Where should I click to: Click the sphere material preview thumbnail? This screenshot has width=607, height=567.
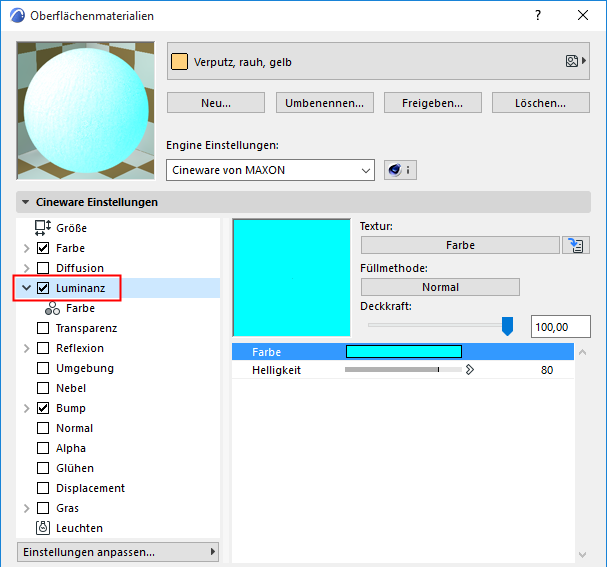point(86,111)
